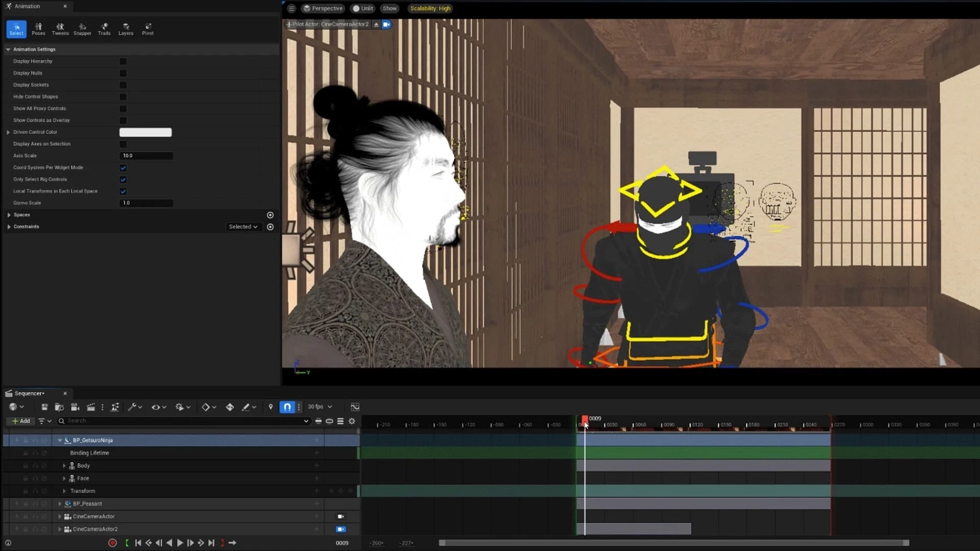Open the Tweens tool
This screenshot has height=551, width=980.
pyautogui.click(x=60, y=28)
